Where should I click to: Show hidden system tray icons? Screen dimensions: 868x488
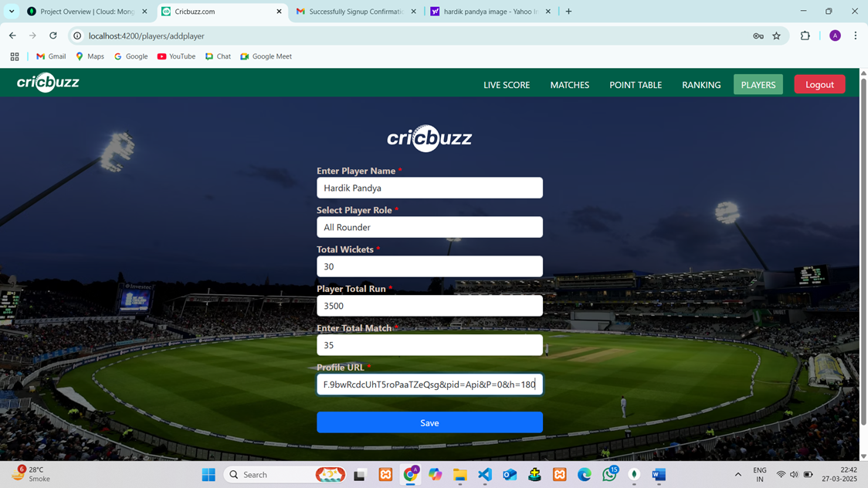[737, 475]
